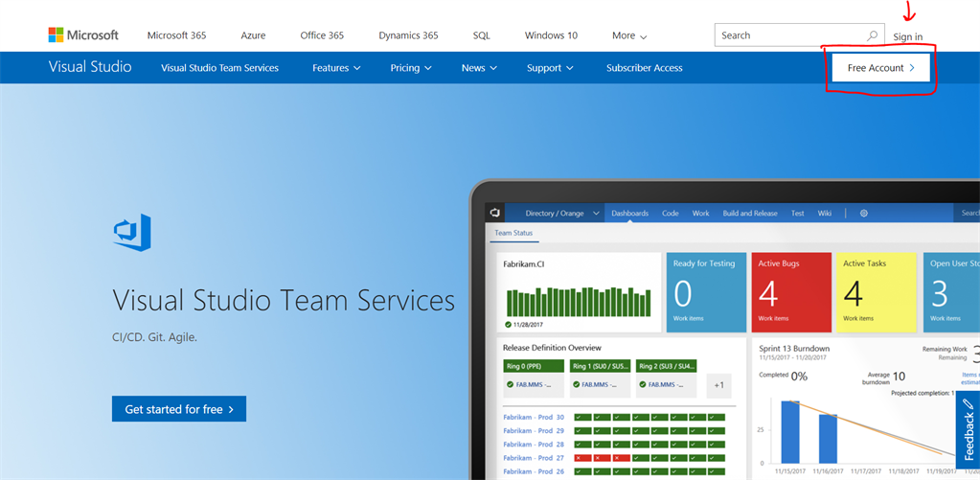Open the More dropdown in top navigation
The height and width of the screenshot is (480, 980).
pyautogui.click(x=629, y=35)
